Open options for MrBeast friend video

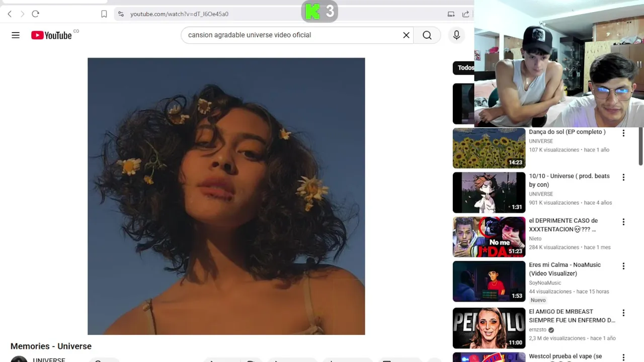623,313
